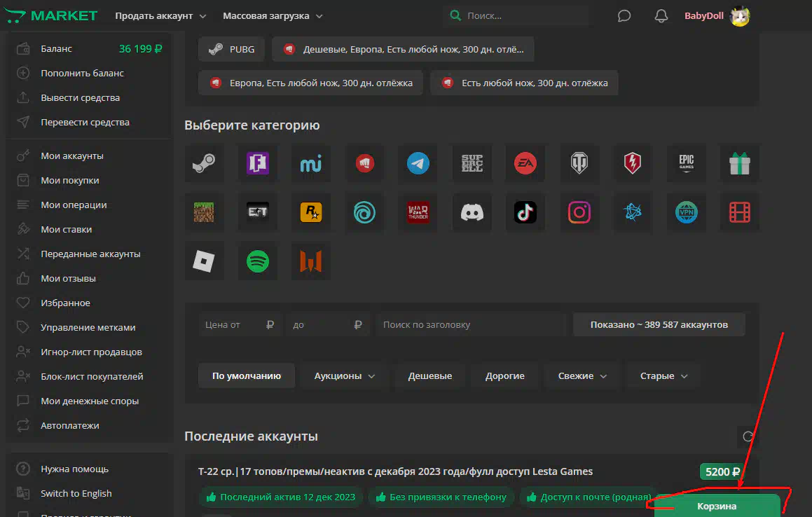
Task: Click the Показано ~ 389 587 аккаунтов button
Action: 659,325
